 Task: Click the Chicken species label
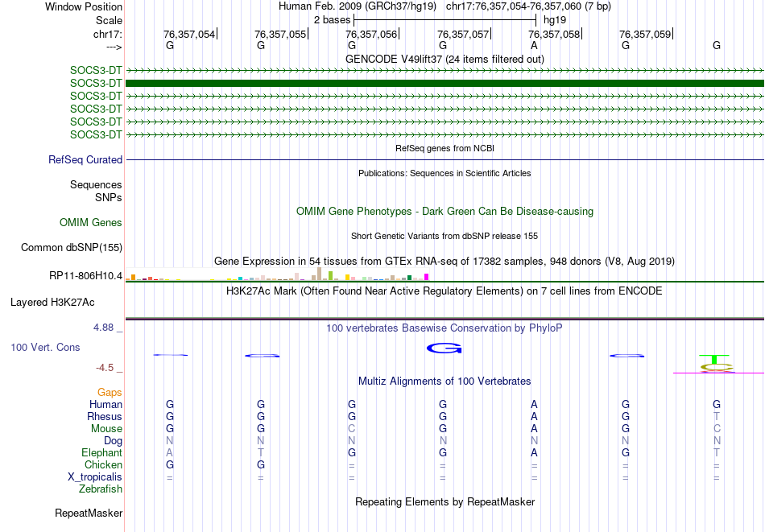[x=103, y=464]
